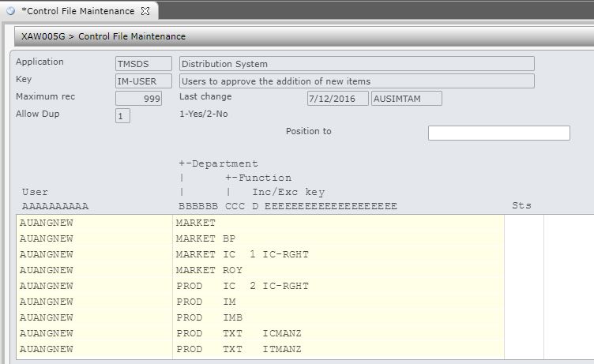The height and width of the screenshot is (364, 594).
Task: Select the first AUANGNEW user row
Action: coord(94,223)
